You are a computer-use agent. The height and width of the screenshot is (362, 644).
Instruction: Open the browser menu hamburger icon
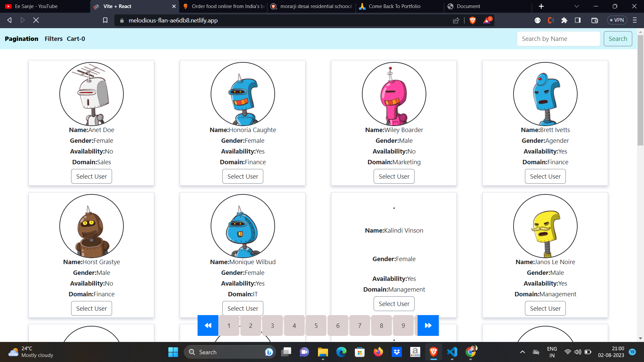pos(635,20)
